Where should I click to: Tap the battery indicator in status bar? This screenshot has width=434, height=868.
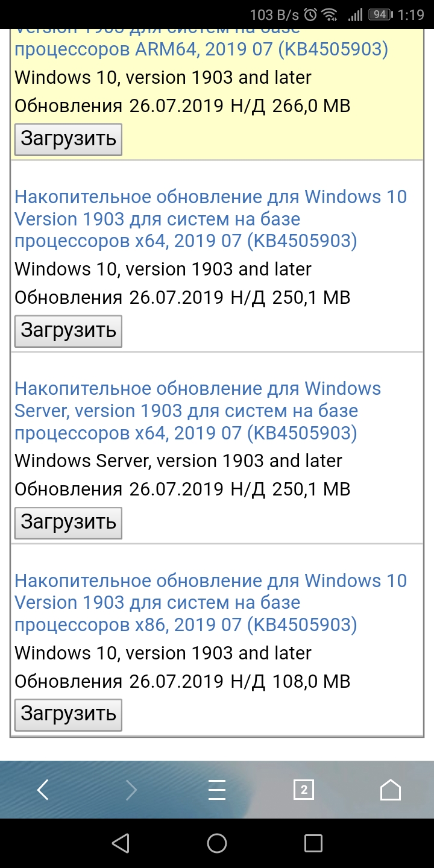click(x=380, y=14)
